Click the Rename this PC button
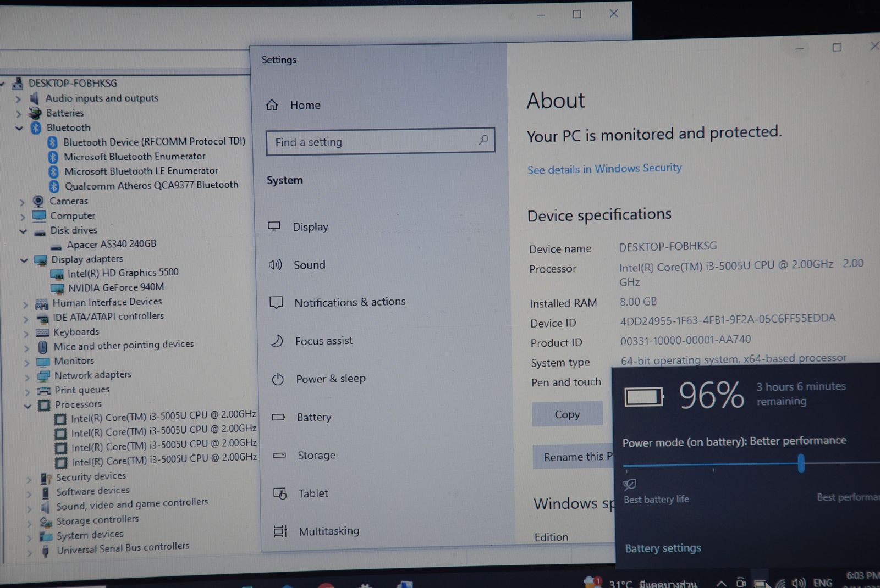 tap(574, 457)
